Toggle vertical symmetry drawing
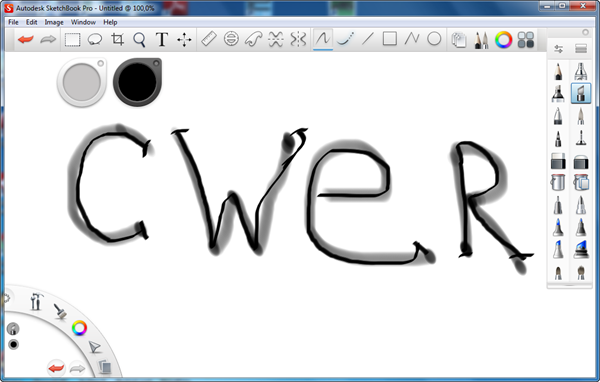 click(298, 39)
